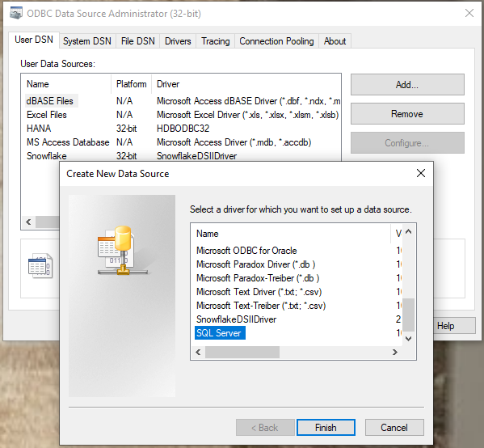The height and width of the screenshot is (448, 484).
Task: Switch to the Connection Pooling tab
Action: (276, 41)
